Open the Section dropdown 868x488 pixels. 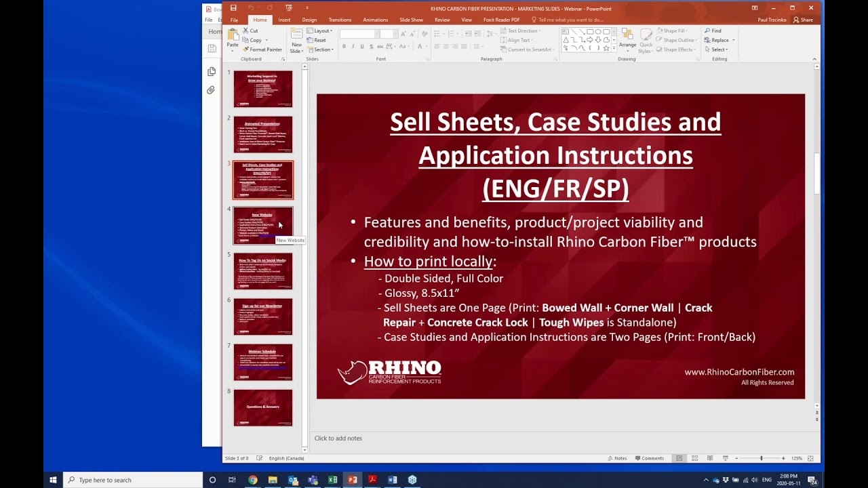320,49
